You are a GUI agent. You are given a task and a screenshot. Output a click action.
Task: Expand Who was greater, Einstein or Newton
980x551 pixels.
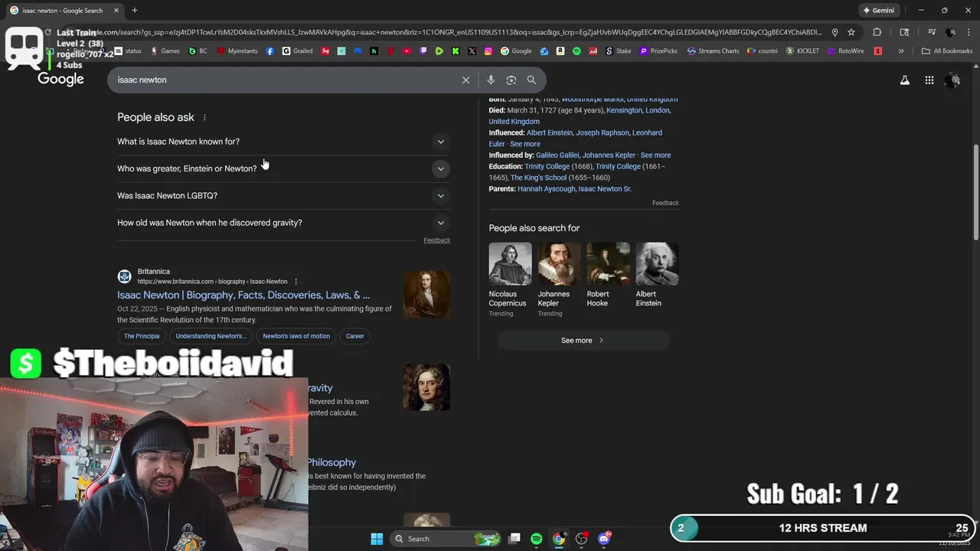(x=283, y=168)
